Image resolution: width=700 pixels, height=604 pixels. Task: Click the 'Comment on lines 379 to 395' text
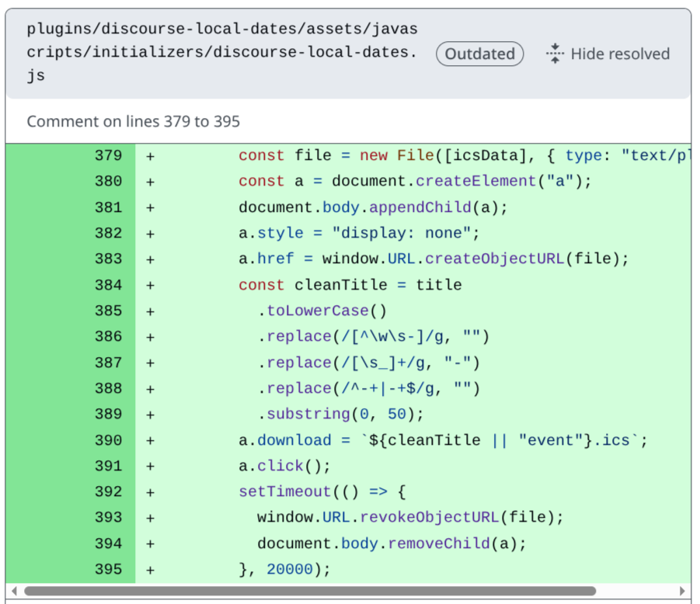(x=133, y=121)
